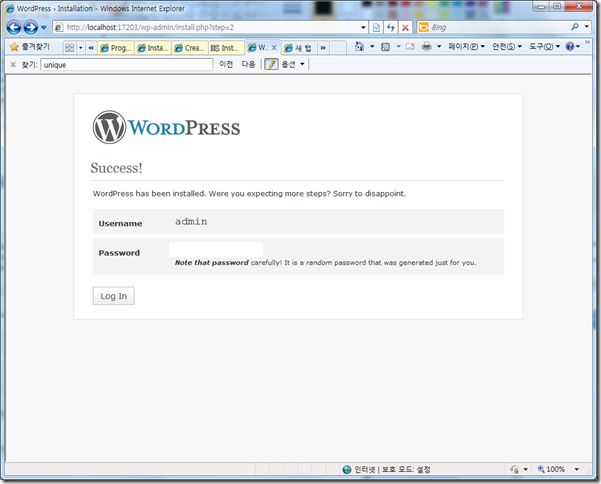Click the search magnifier icon
The image size is (601, 484).
click(575, 27)
